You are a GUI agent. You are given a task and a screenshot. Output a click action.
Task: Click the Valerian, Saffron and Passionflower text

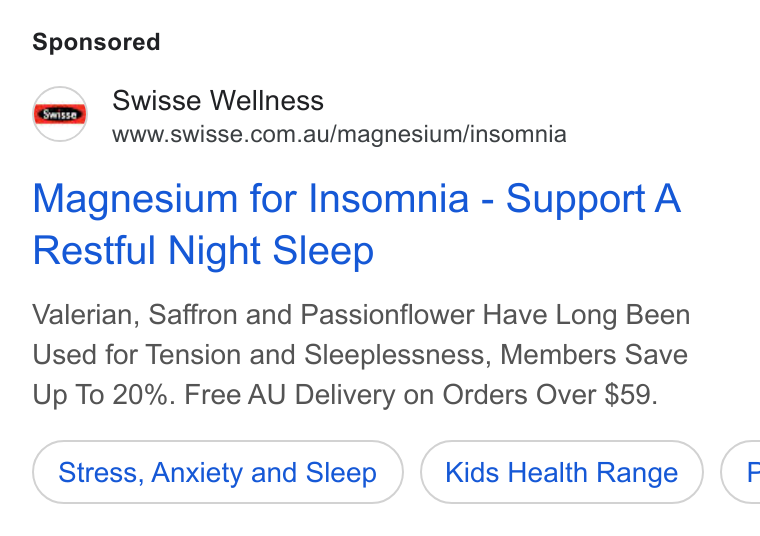point(253,315)
